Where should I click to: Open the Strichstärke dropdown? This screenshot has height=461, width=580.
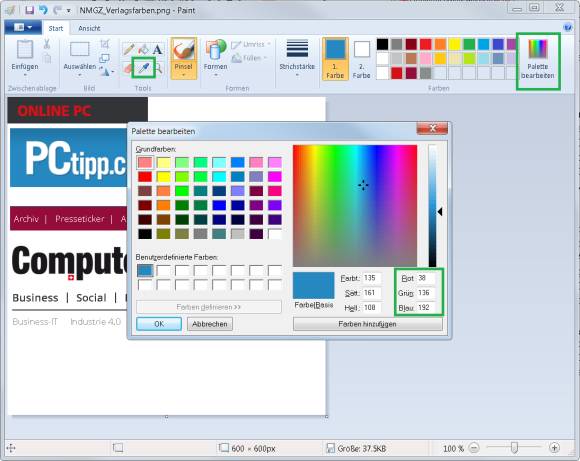[x=297, y=75]
